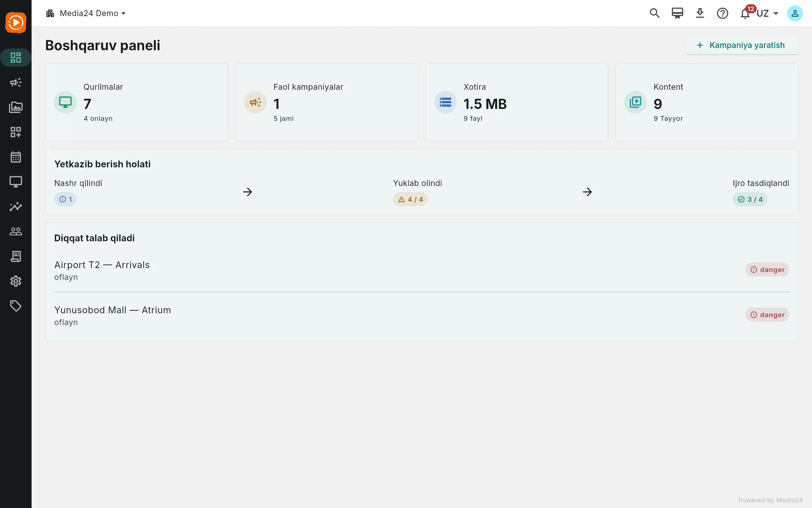Click Kampaniya yaratish button
The width and height of the screenshot is (812, 508).
[x=742, y=45]
